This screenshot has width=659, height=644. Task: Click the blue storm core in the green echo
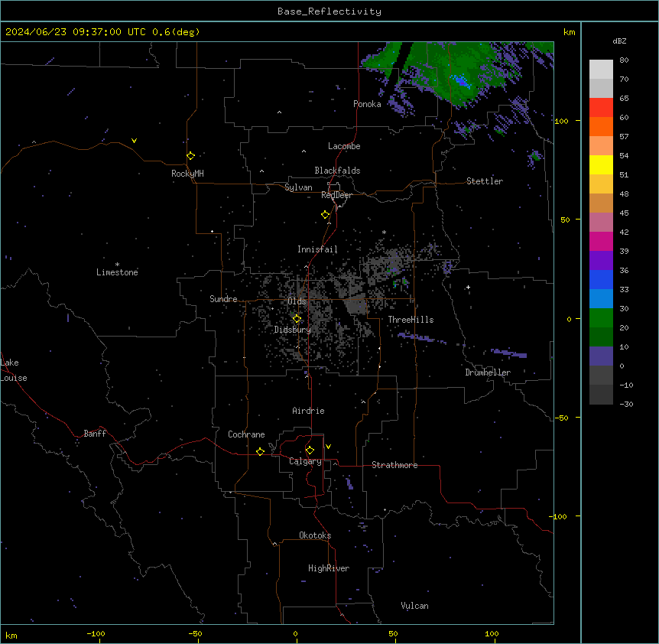point(461,81)
